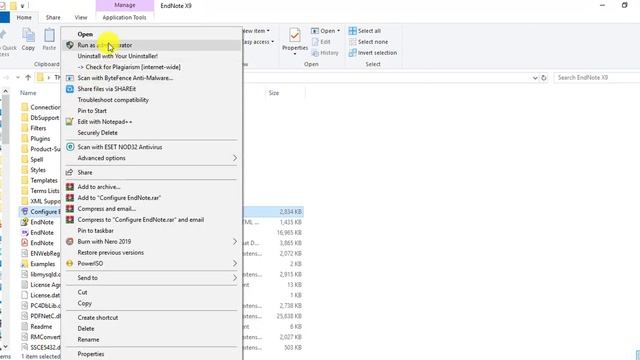Viewport: 640px width, 360px height.
Task: Click the Copy icon in the ribbon
Action: pos(28,36)
